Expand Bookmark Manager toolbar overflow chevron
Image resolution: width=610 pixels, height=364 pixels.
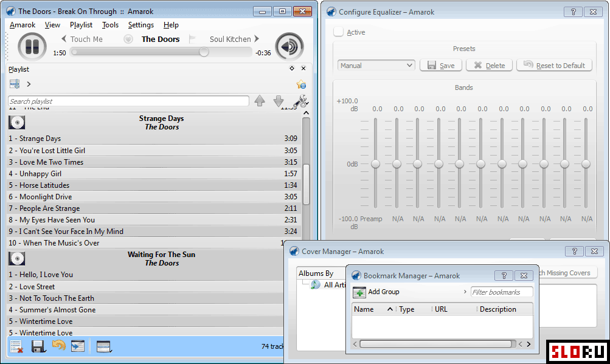465,292
